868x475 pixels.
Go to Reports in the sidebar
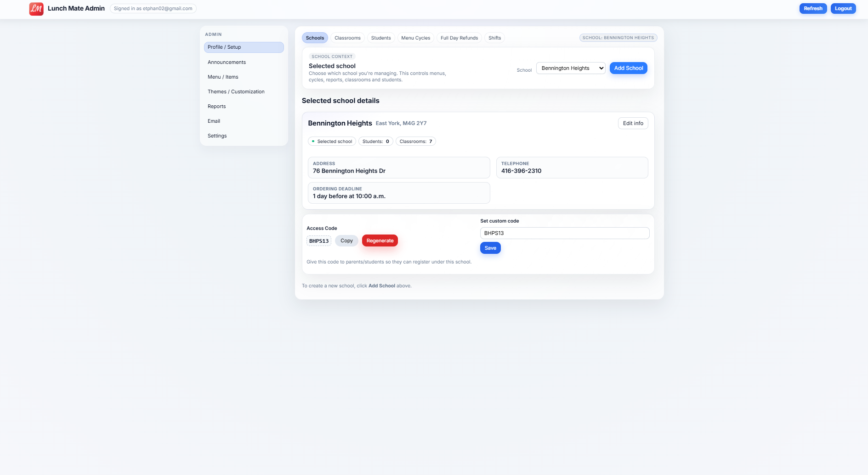tap(216, 107)
